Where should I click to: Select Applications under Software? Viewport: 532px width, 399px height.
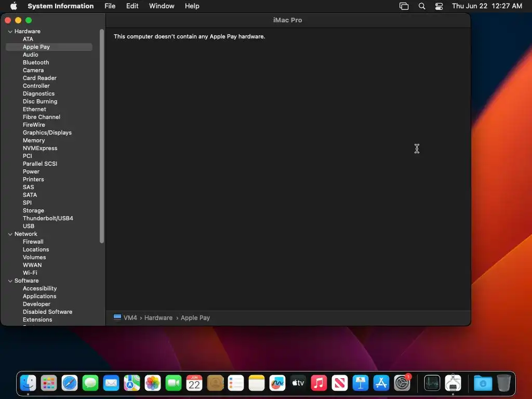39,297
